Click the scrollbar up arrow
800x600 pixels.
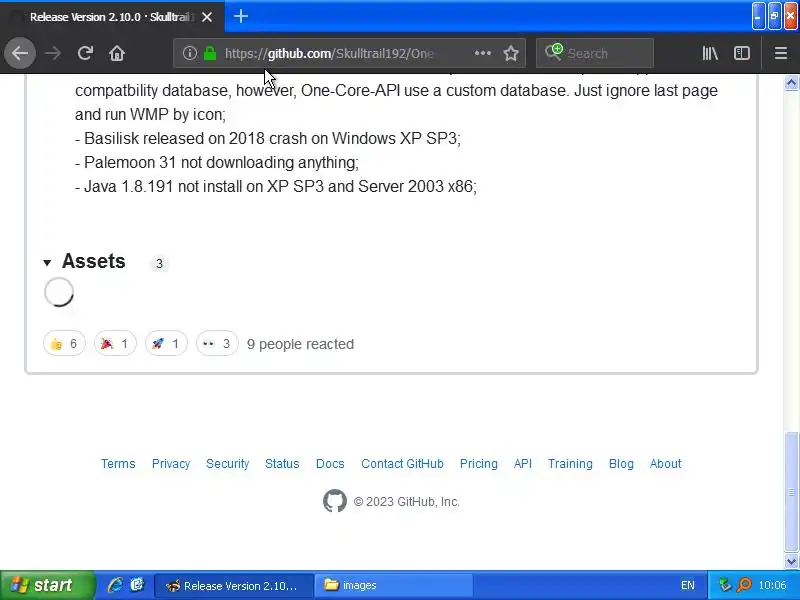tap(791, 82)
